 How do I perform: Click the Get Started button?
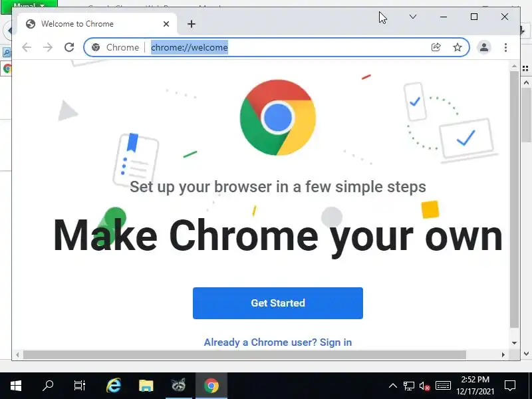(278, 303)
